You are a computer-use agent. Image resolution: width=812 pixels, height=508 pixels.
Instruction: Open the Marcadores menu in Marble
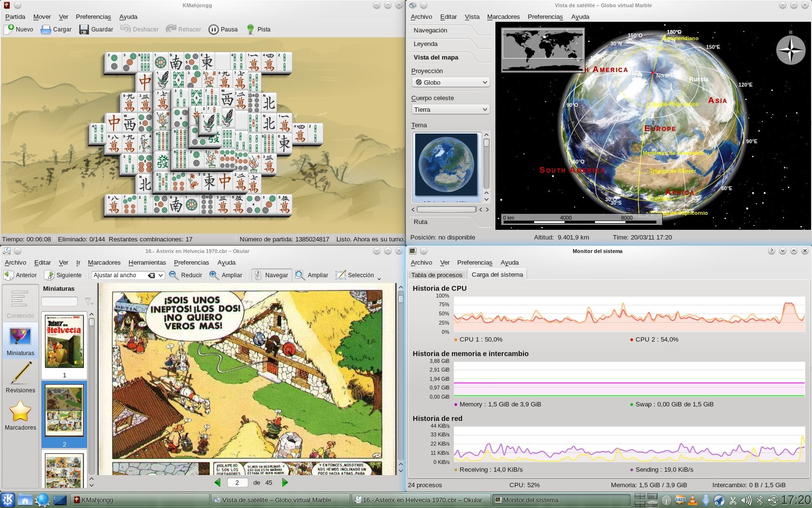pos(503,17)
